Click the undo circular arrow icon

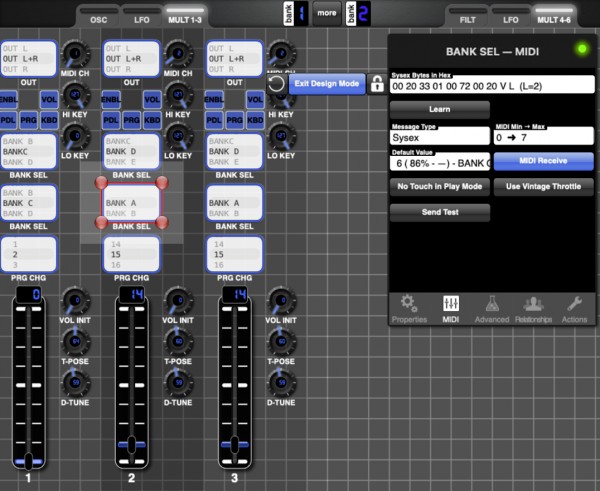[276, 84]
